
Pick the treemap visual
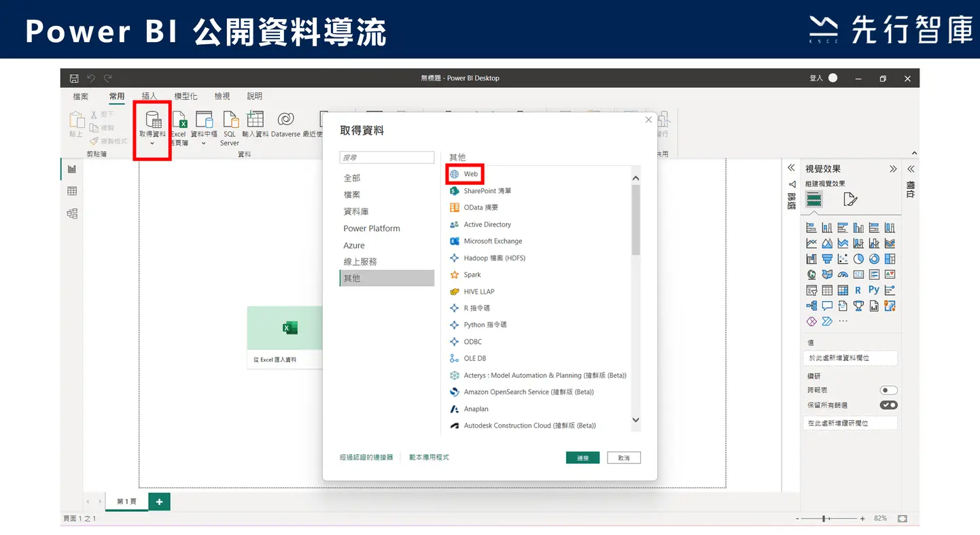coord(890,259)
